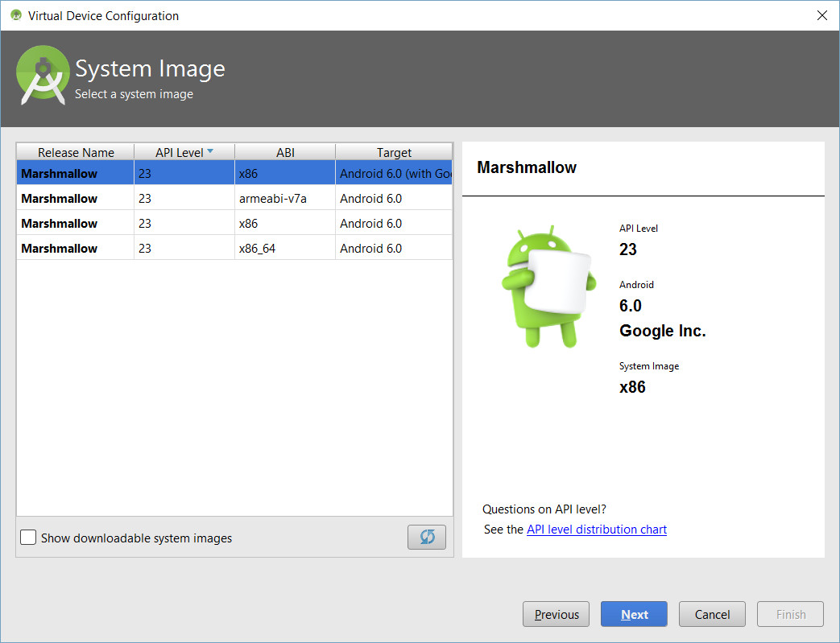Click Android 6.0 target in armeabi-v7a row
Viewport: 840px width, 643px height.
394,199
